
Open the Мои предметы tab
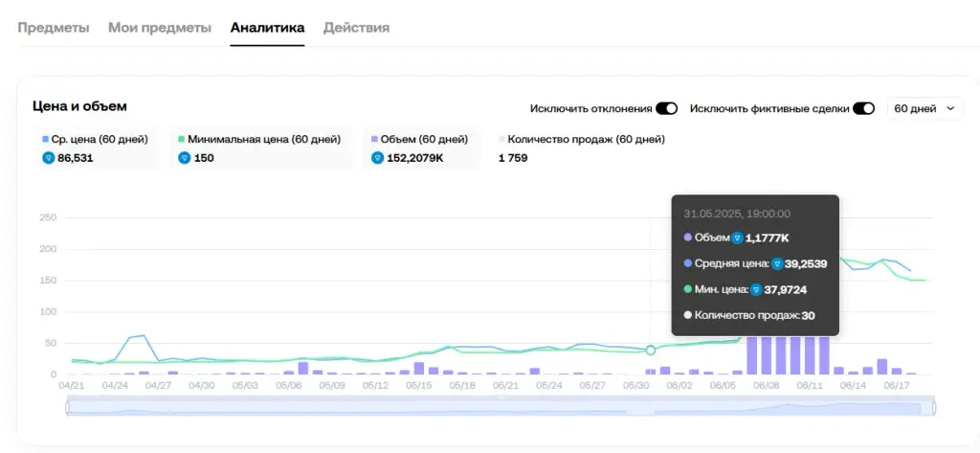tap(160, 28)
